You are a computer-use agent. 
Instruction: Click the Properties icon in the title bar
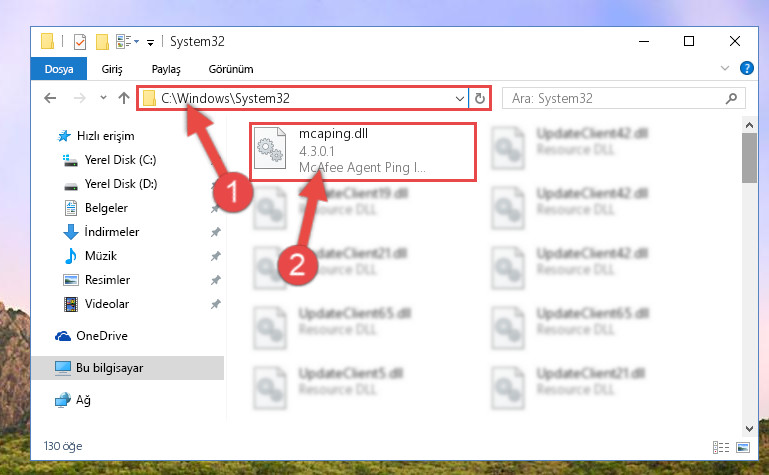pos(79,42)
